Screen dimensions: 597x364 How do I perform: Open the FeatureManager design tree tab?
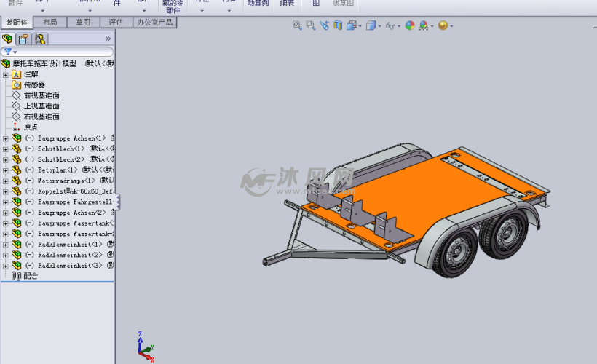point(8,39)
